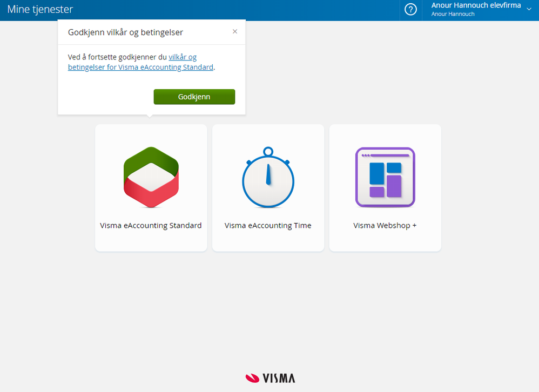Click the Visma eAccounting Time label
539x392 pixels.
(268, 225)
